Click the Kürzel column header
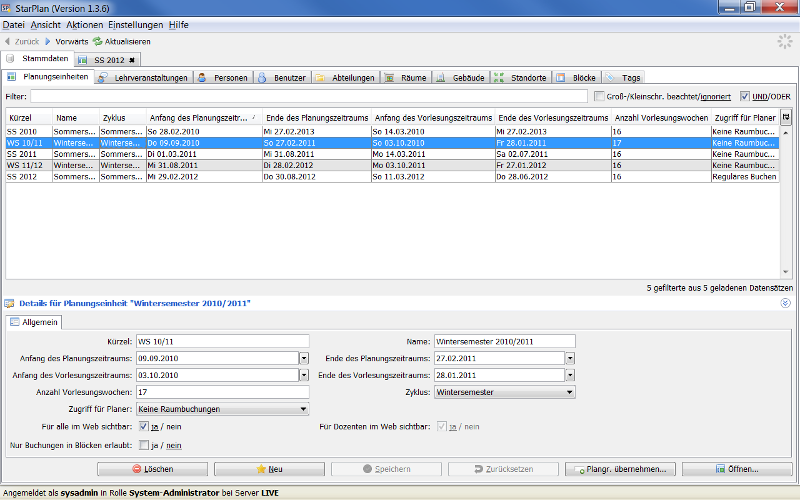The height and width of the screenshot is (500, 800). point(29,118)
